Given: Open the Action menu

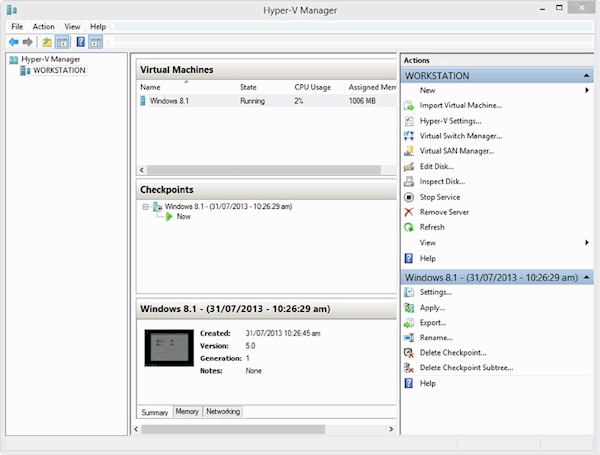Looking at the screenshot, I should (43, 26).
